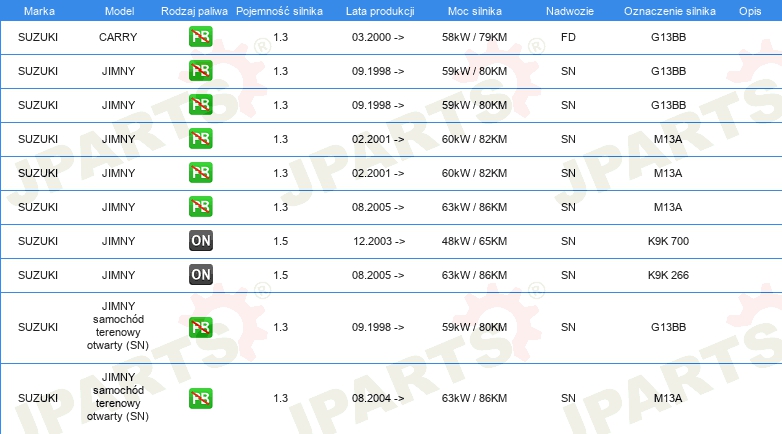Select SUZUKI in the K9K 700 row
The height and width of the screenshot is (434, 782).
(x=38, y=241)
